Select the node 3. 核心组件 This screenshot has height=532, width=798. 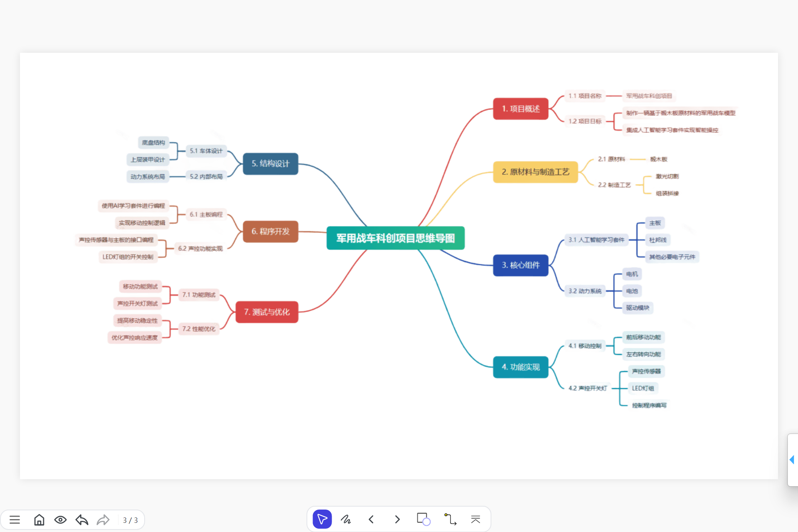pos(521,265)
